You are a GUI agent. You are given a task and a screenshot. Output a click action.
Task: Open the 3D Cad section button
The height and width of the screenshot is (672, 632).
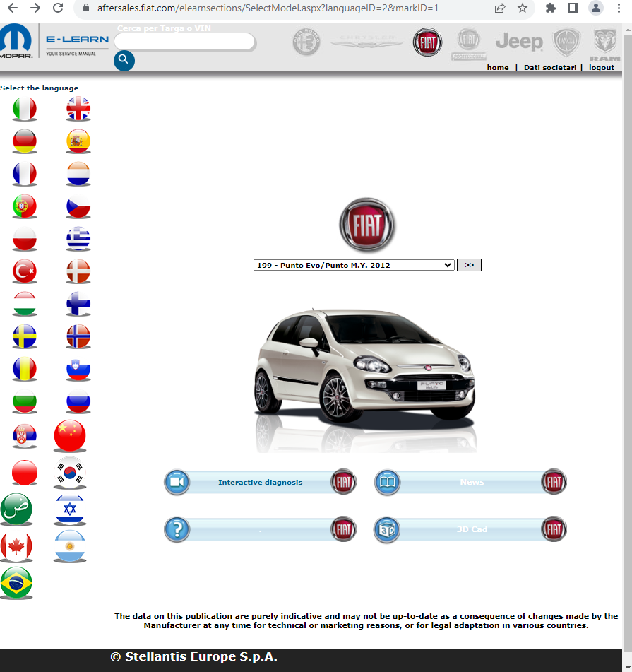coord(470,529)
